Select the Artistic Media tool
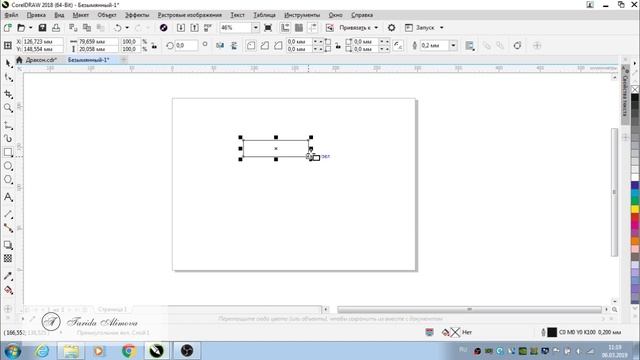The width and height of the screenshot is (640, 360). [8, 139]
